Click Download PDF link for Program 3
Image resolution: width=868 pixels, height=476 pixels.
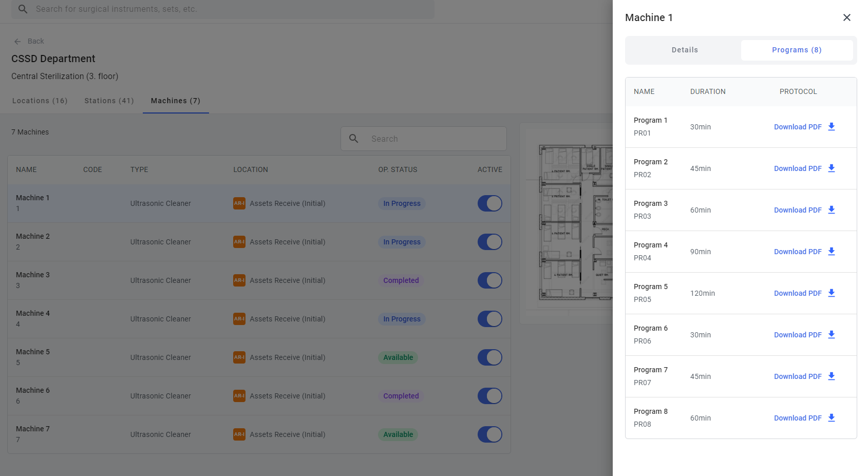point(798,210)
